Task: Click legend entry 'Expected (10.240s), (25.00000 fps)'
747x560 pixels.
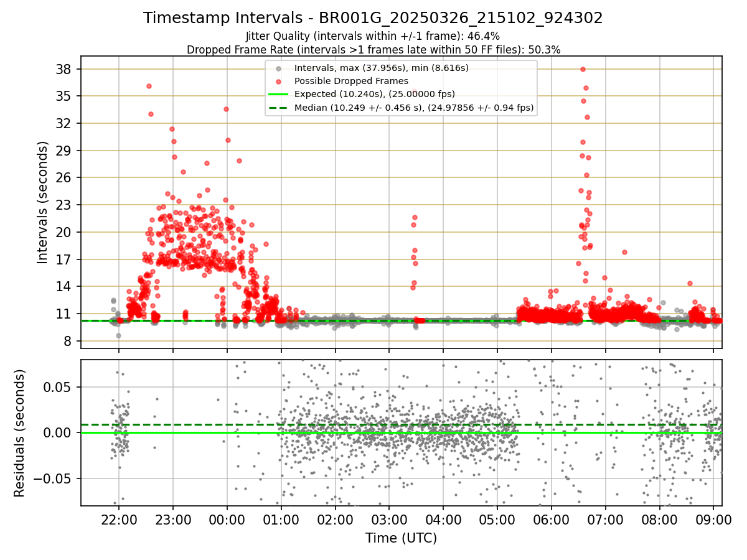Action: pos(374,94)
